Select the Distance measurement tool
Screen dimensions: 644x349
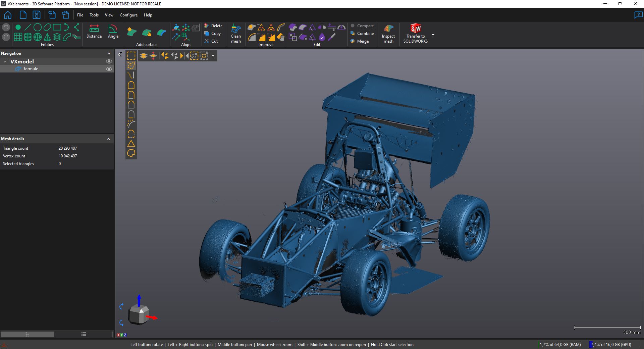[x=94, y=31]
